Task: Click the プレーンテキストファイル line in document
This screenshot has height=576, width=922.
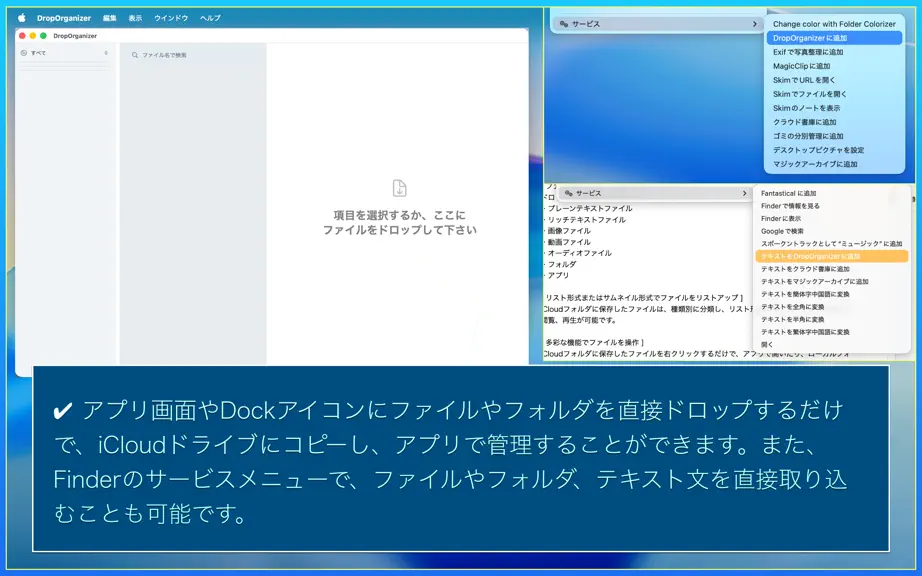Action: point(589,209)
